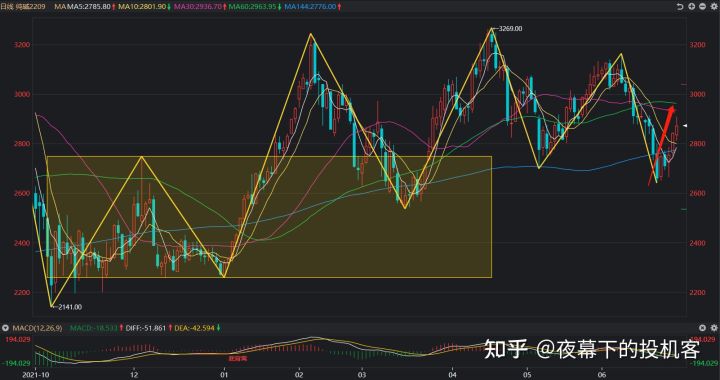
Task: Click the 06 month marker on time axis
Action: click(x=602, y=375)
